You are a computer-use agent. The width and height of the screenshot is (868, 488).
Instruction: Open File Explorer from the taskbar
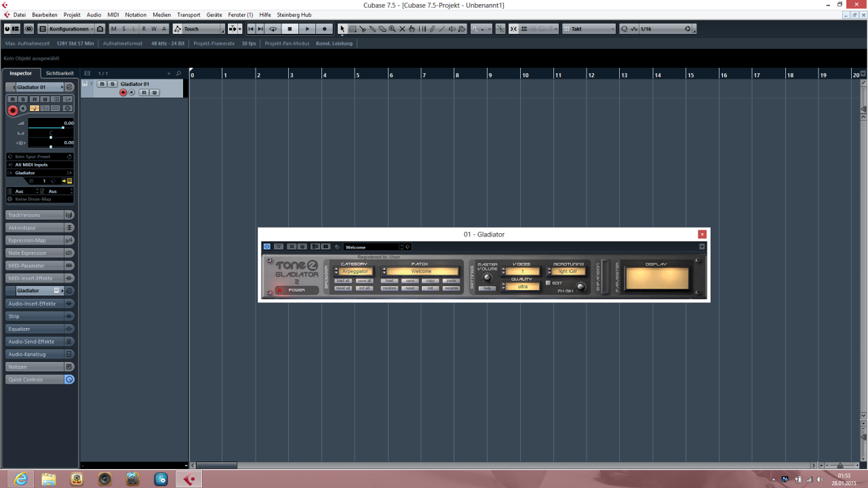click(49, 479)
